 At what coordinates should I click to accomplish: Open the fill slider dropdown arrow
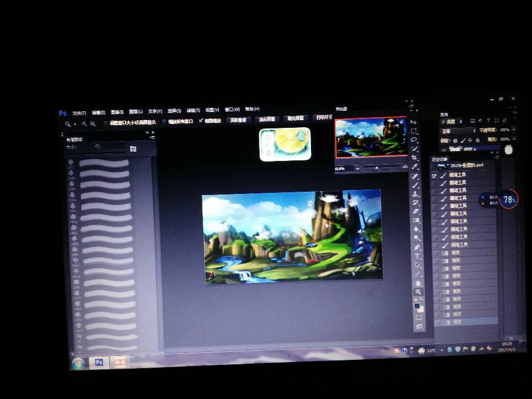[514, 139]
